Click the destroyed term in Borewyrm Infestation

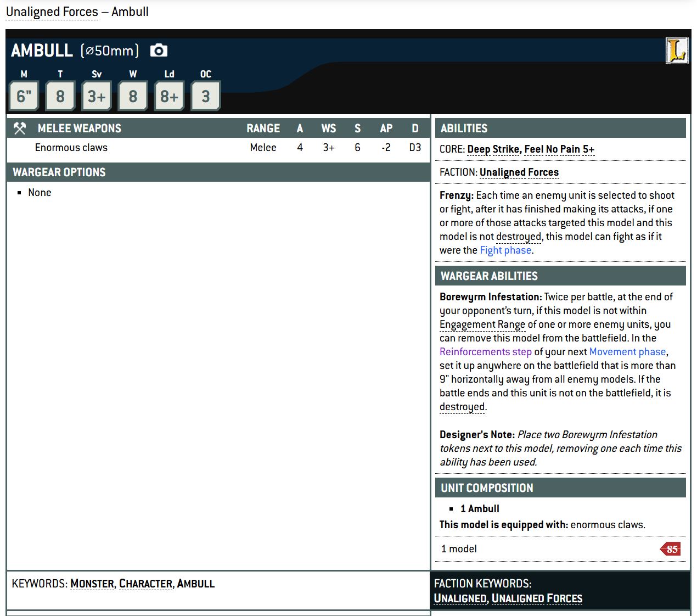point(462,407)
